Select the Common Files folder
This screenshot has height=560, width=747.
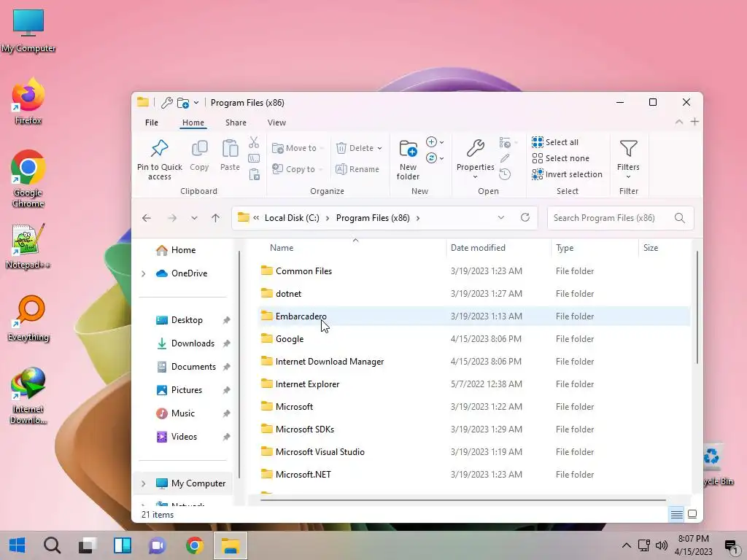point(473,271)
